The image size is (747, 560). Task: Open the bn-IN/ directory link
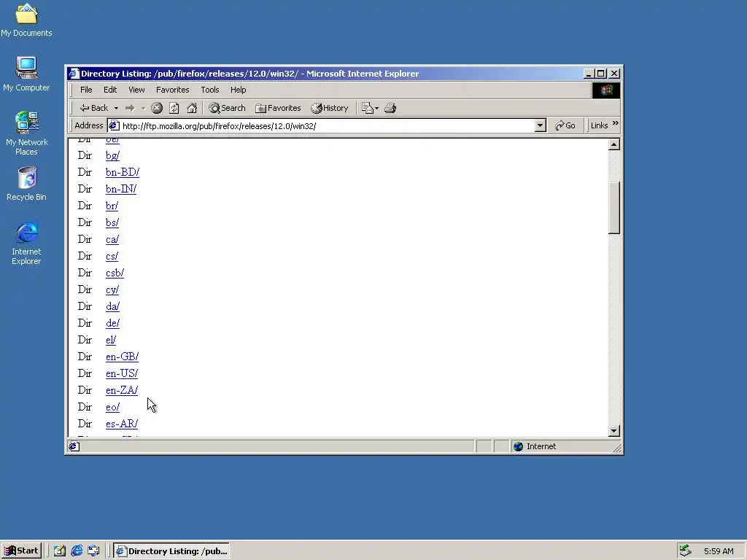point(121,189)
